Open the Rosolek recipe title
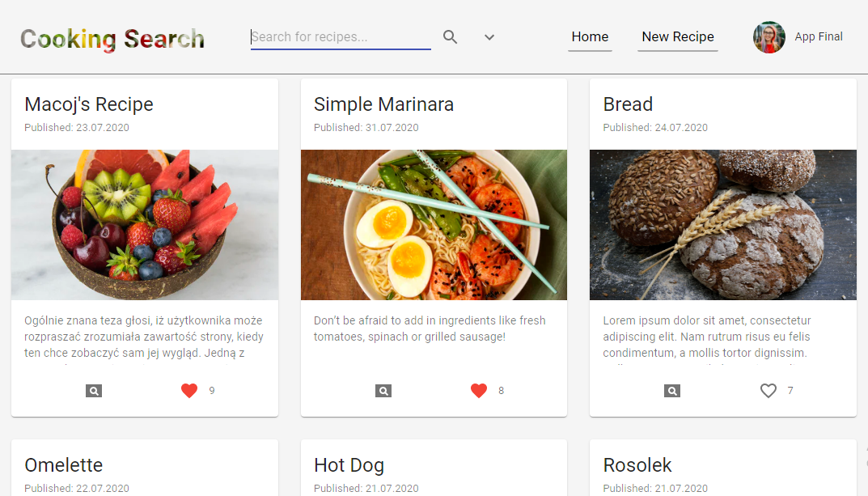The image size is (868, 496). 637,465
